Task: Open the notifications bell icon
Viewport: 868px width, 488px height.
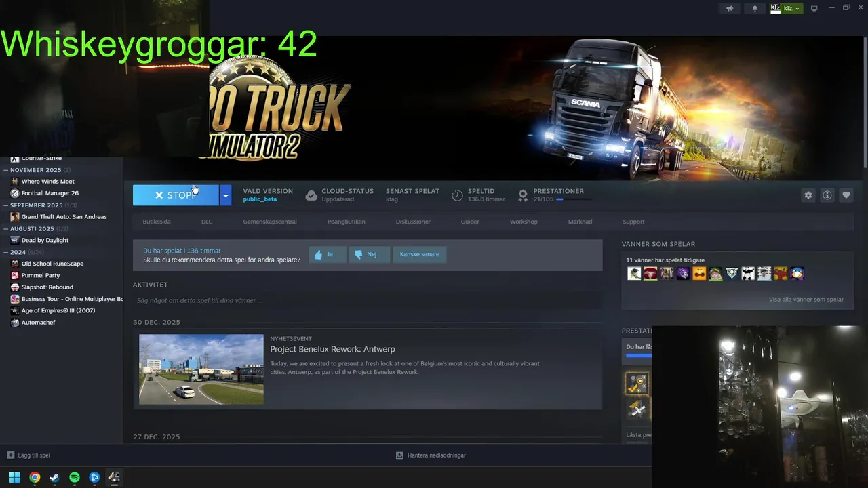Action: point(755,9)
